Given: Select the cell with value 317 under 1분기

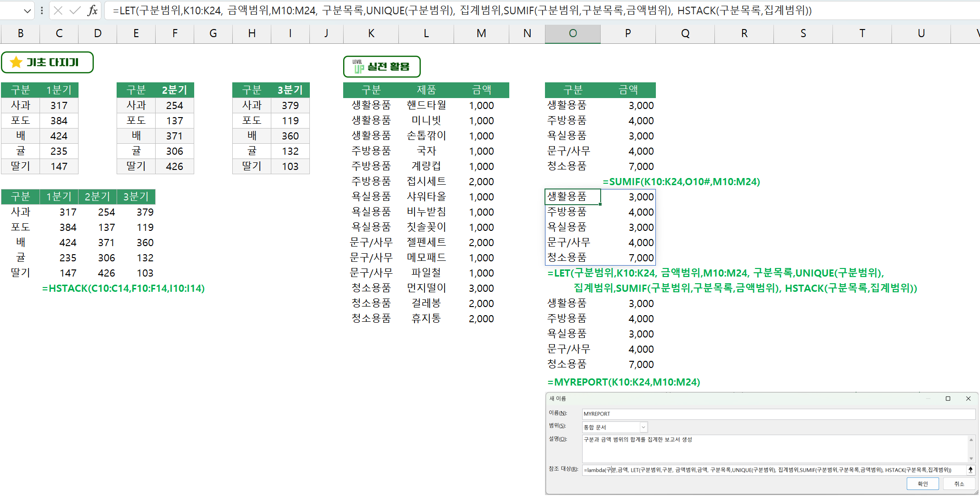Looking at the screenshot, I should (x=59, y=105).
